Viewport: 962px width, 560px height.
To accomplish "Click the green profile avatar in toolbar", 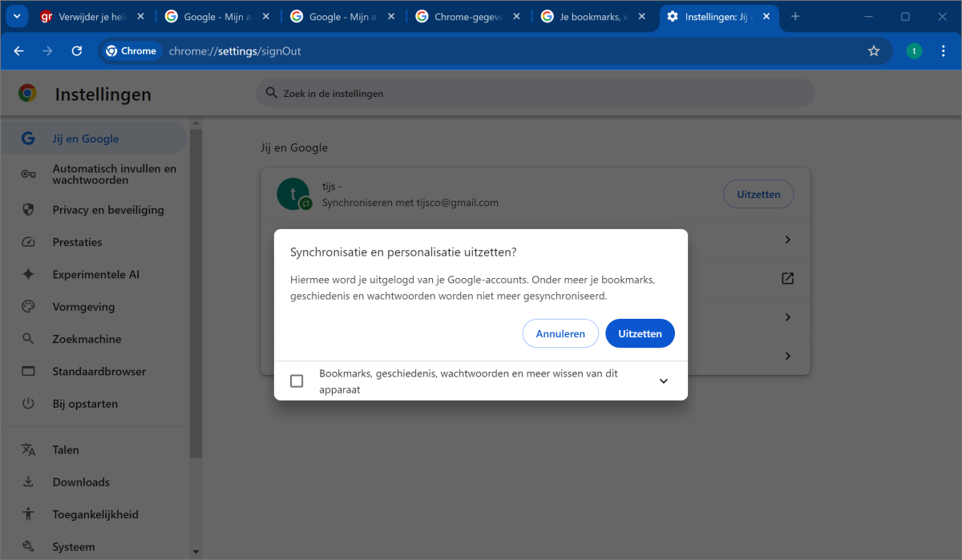I will [914, 50].
